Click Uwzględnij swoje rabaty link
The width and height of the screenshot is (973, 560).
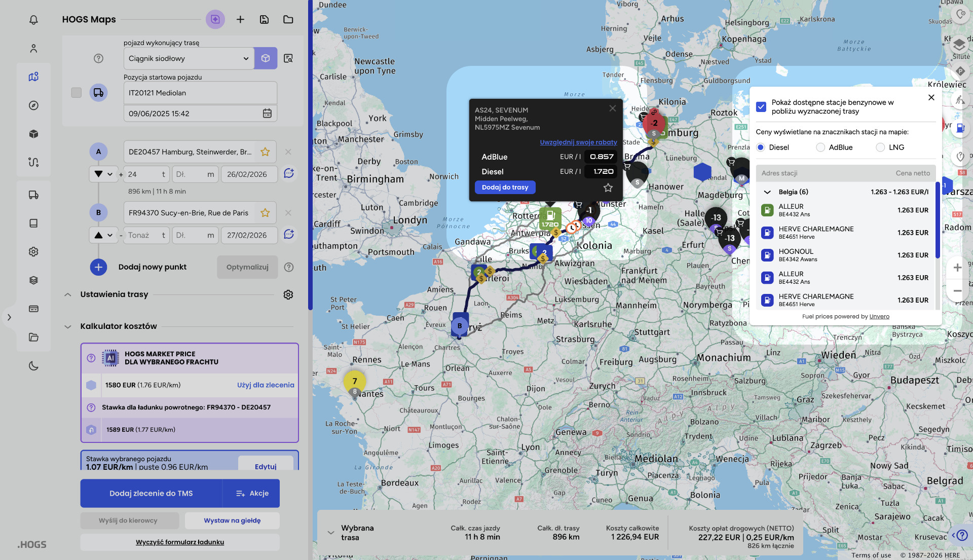pos(578,142)
